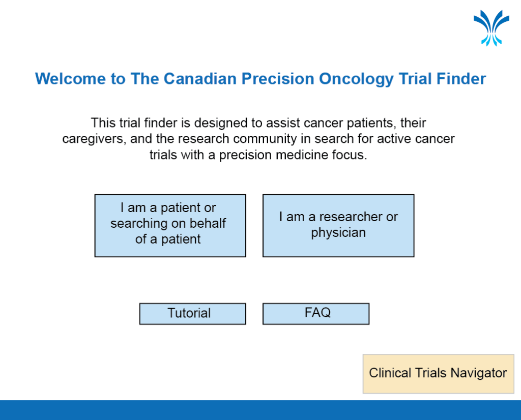
Task: Click the trial finder description paragraph
Action: 258,139
